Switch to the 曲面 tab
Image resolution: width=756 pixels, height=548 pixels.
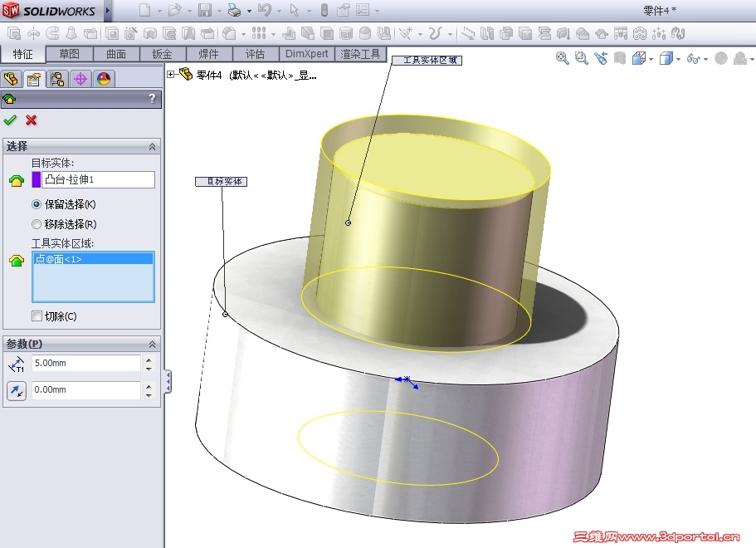click(x=116, y=54)
